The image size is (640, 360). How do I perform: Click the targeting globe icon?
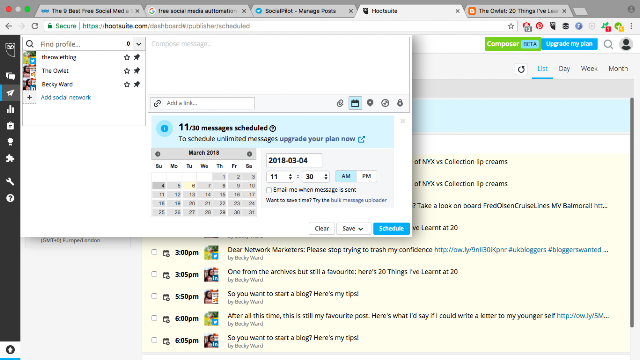[385, 103]
